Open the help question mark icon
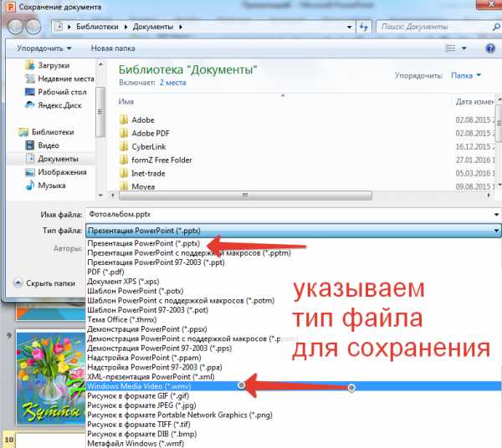502x448 pixels. click(x=490, y=48)
